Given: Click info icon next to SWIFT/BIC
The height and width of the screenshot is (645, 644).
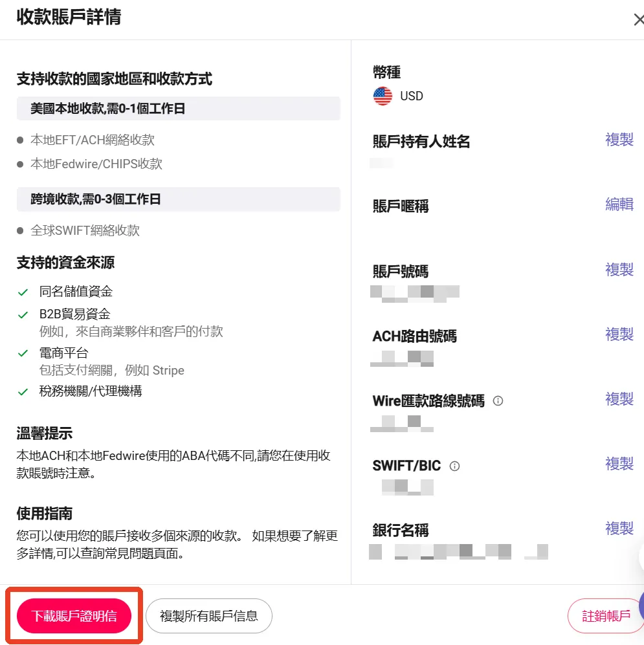Looking at the screenshot, I should 454,466.
